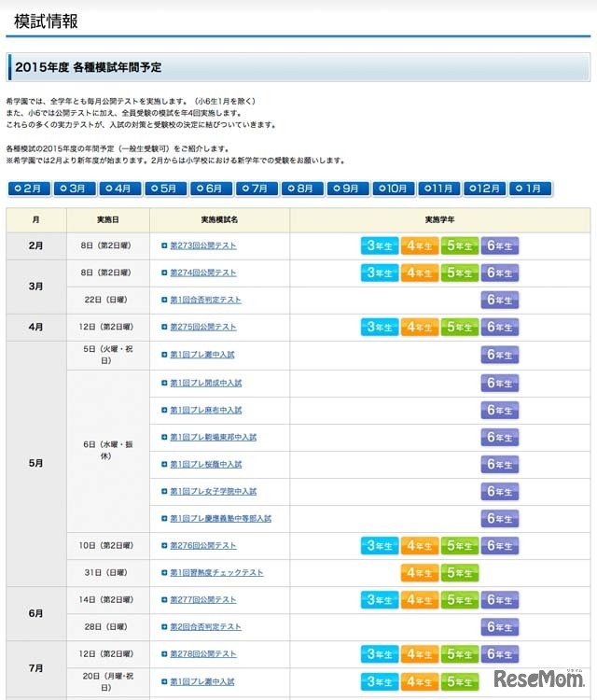Click 6年生 badge in 第274回公開テスト row
Screen dimensions: 597x700
point(500,273)
